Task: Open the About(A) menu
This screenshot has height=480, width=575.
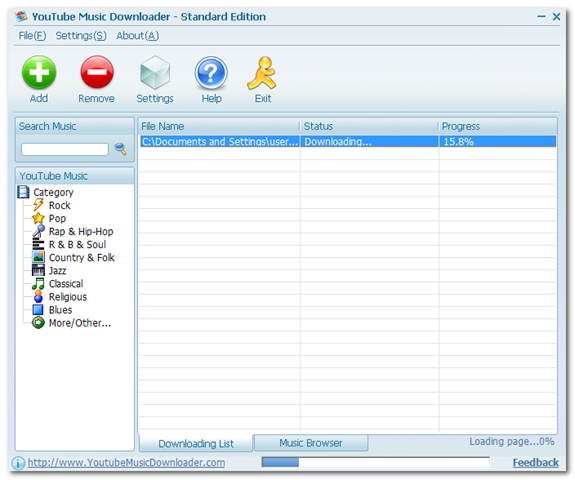Action: coord(138,36)
